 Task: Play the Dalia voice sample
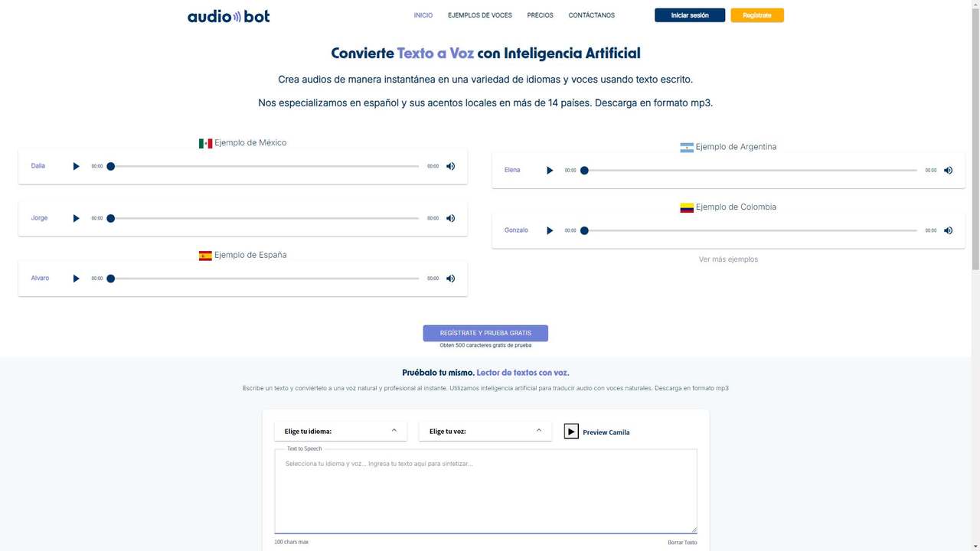76,166
